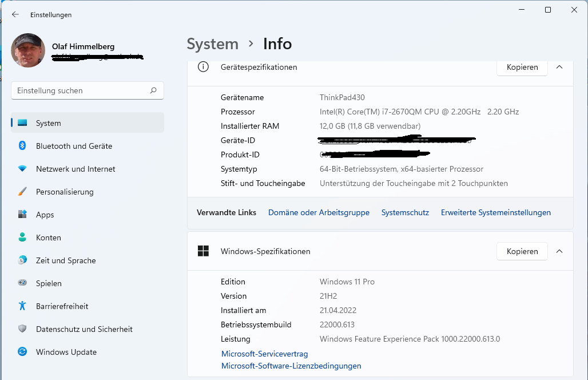The height and width of the screenshot is (380, 588).
Task: Click the Einstellungen window title
Action: [x=51, y=15]
